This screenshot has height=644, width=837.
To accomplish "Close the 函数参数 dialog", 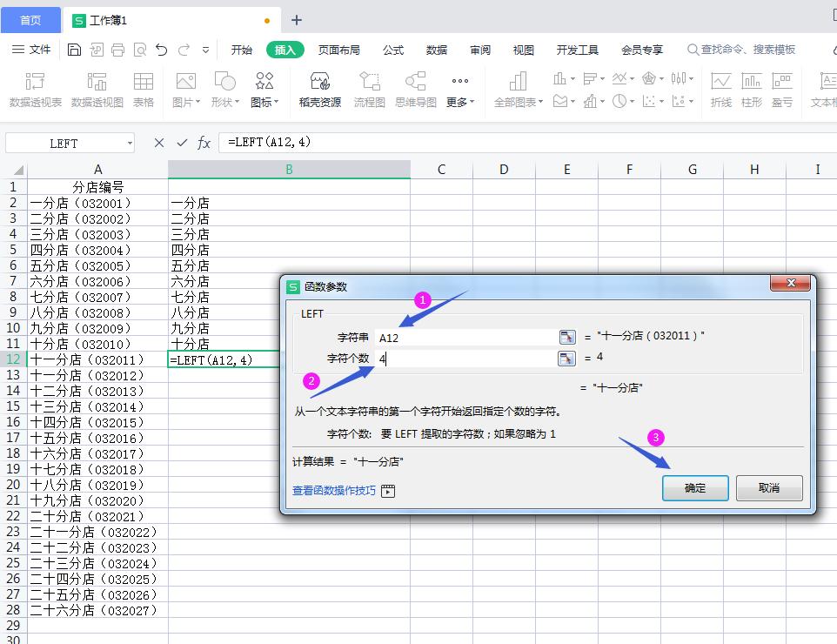I will (791, 283).
